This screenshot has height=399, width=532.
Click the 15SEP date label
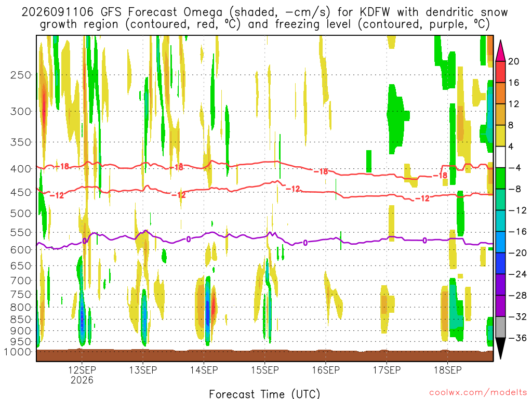tap(265, 370)
